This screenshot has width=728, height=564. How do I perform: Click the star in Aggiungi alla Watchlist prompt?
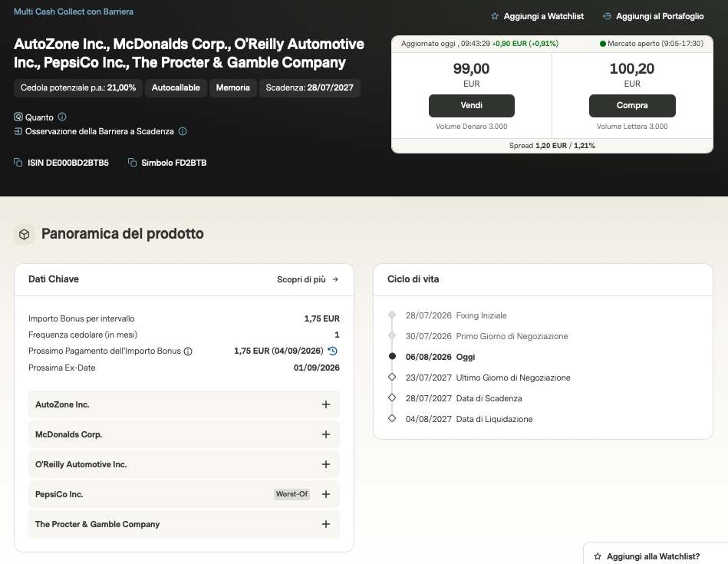pos(598,556)
